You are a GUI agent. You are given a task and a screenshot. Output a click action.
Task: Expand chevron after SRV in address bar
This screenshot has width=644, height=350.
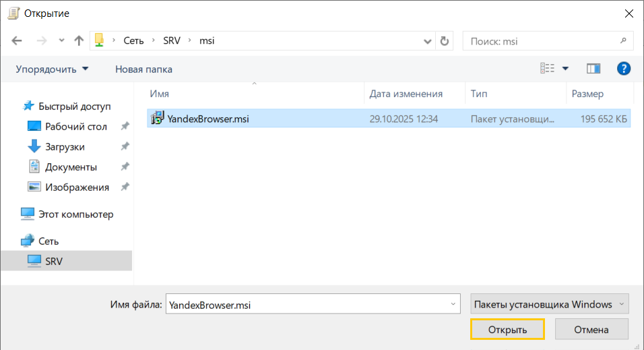(x=190, y=40)
